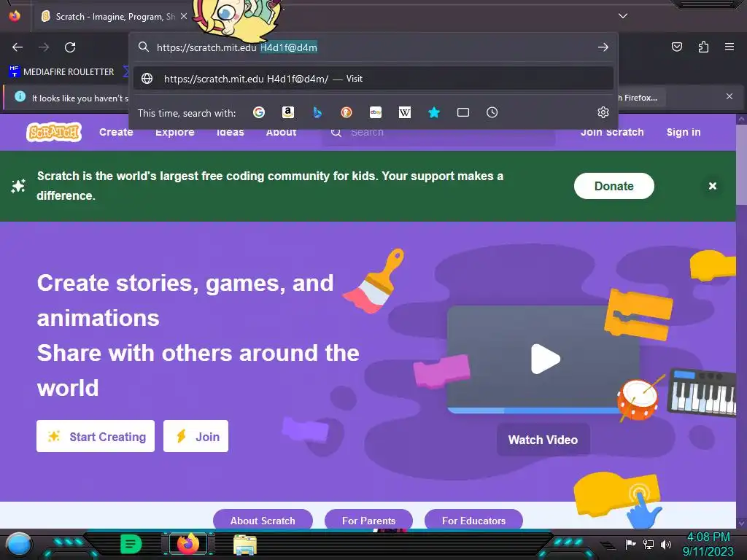Search in open Tabs icon
747x560 pixels.
[x=463, y=112]
